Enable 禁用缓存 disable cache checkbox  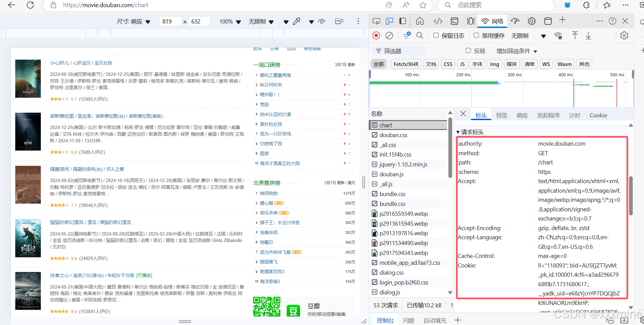point(476,35)
